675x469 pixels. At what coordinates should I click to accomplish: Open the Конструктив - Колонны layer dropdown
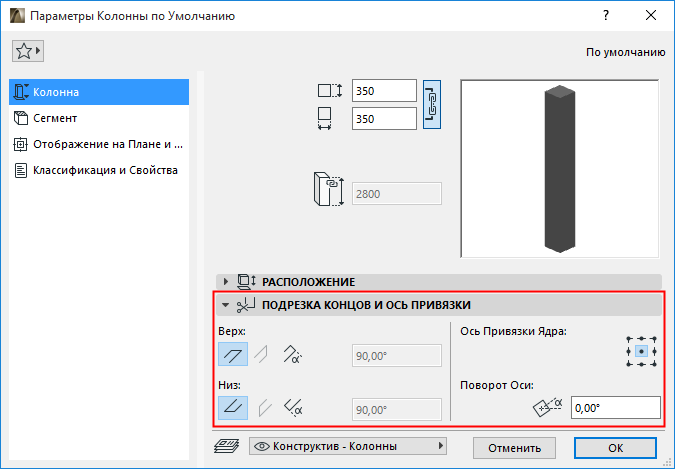click(x=348, y=446)
